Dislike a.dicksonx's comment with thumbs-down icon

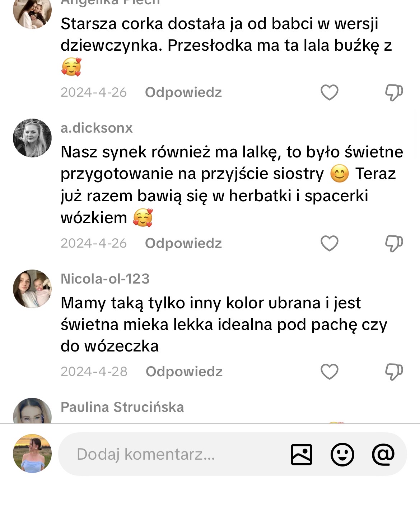tap(394, 244)
